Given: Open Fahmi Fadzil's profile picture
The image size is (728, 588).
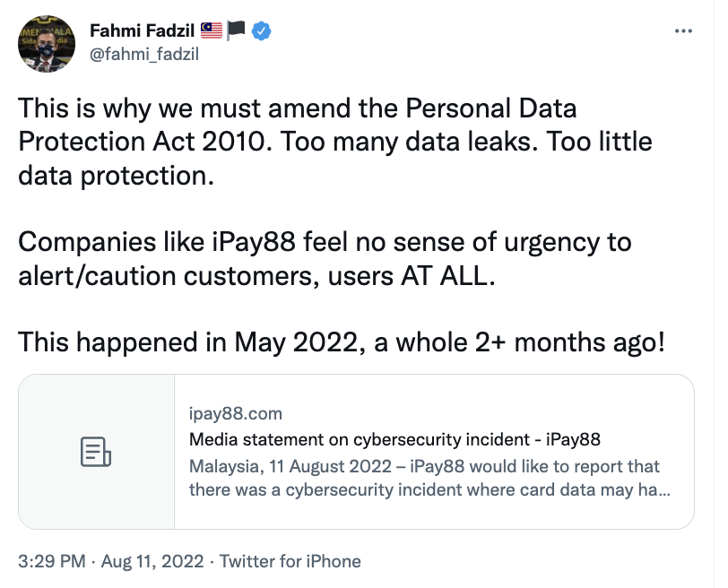Looking at the screenshot, I should [47, 43].
